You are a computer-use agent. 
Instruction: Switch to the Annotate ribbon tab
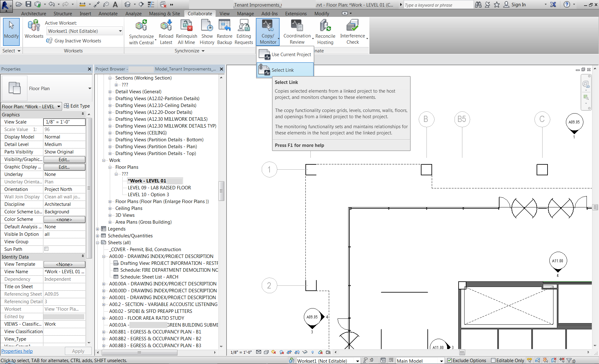[108, 14]
